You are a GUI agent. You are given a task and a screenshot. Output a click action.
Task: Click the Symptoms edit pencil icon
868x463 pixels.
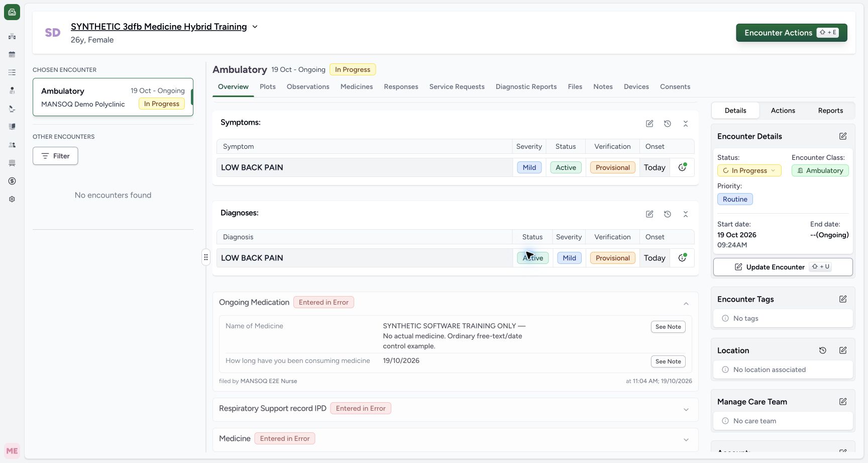click(649, 124)
